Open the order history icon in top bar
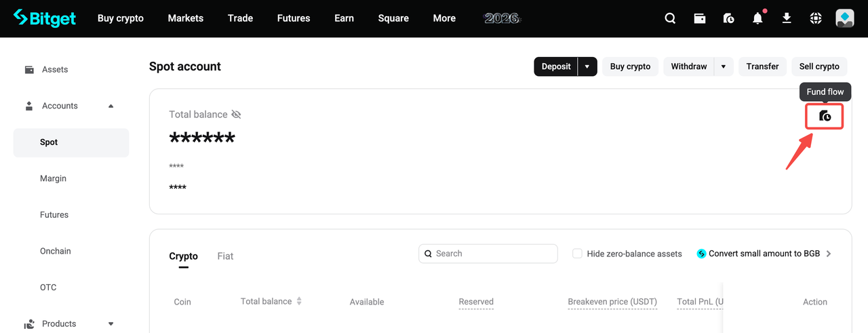Image resolution: width=868 pixels, height=333 pixels. tap(728, 18)
